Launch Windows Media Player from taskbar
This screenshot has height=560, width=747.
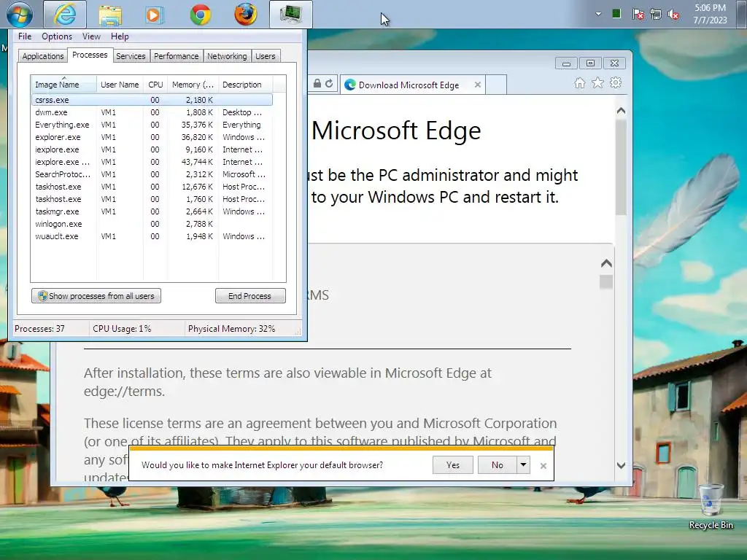[x=154, y=15]
